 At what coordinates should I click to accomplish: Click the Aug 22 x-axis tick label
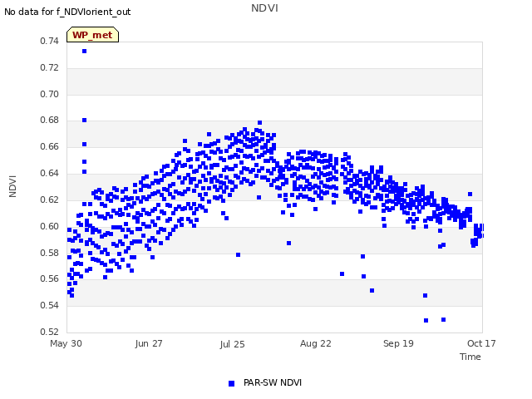pos(316,343)
